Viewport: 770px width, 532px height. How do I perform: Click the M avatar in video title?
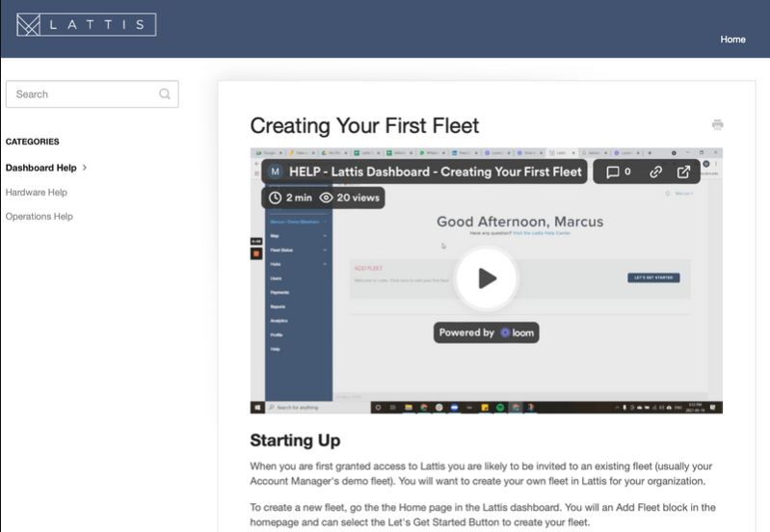[275, 172]
